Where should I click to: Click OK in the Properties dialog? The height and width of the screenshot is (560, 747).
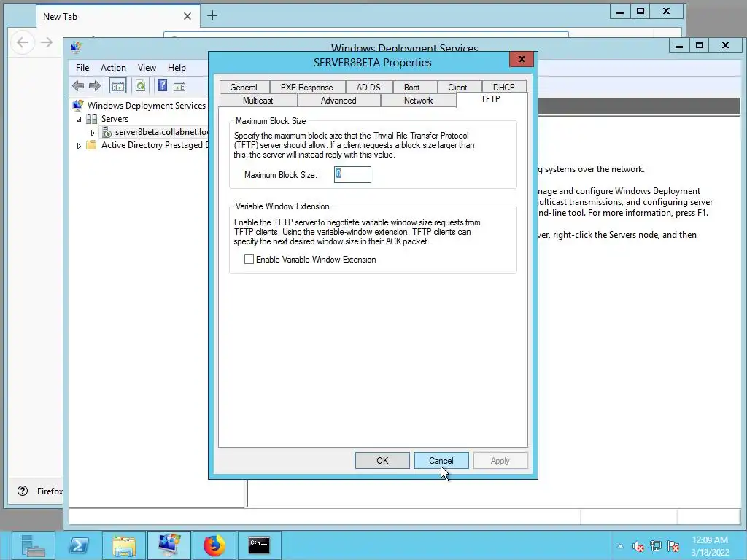coord(382,461)
